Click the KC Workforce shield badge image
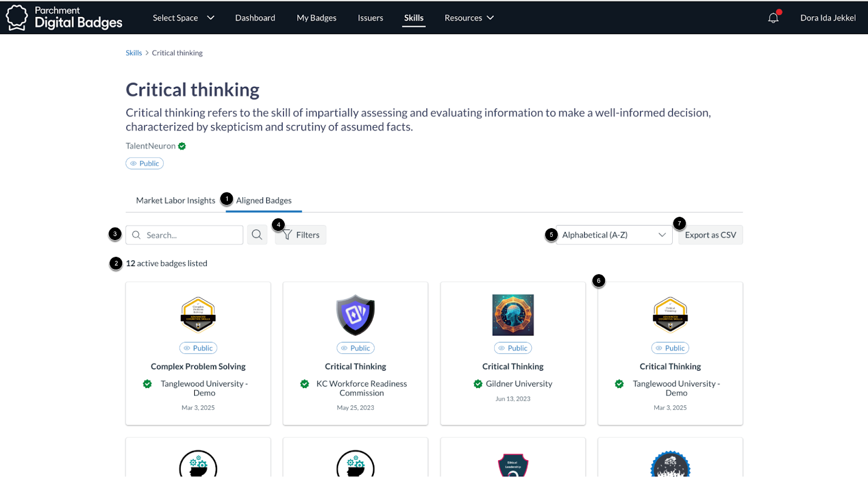 (x=355, y=315)
